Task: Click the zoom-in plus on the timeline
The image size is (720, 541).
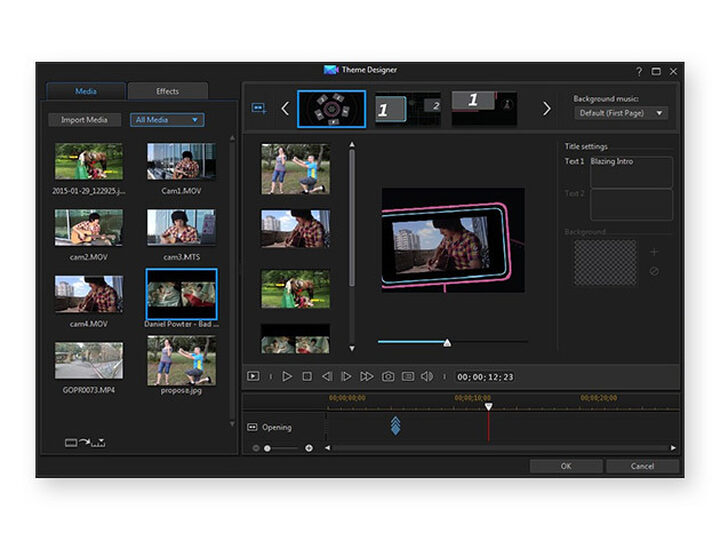Action: 308,448
